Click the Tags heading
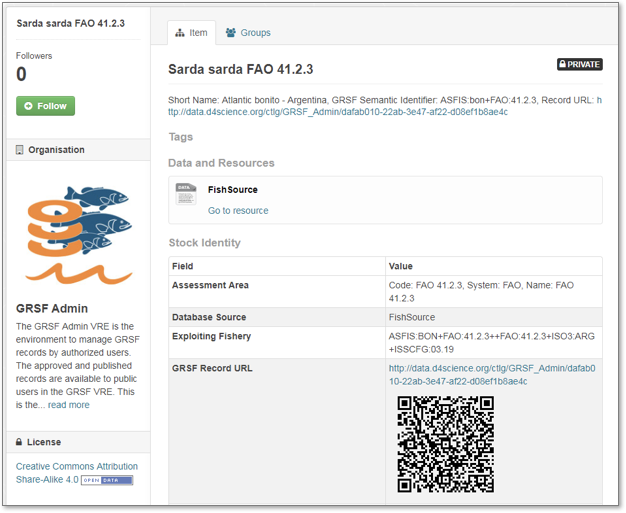 pyautogui.click(x=181, y=137)
